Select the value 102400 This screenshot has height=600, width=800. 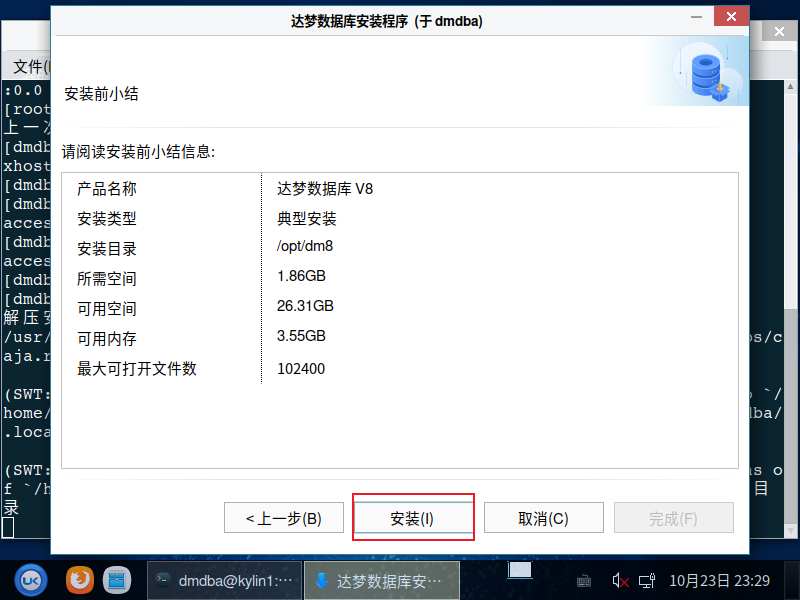coord(301,369)
